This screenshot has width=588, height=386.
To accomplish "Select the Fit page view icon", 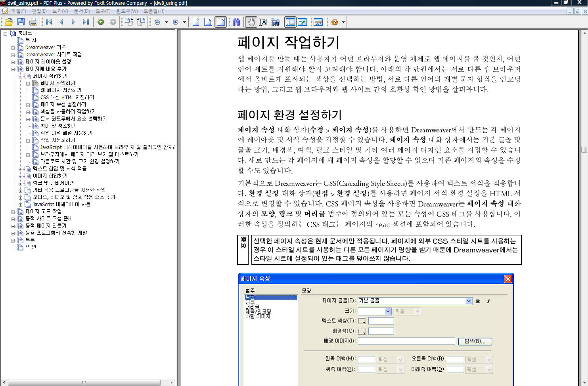I will [x=208, y=22].
